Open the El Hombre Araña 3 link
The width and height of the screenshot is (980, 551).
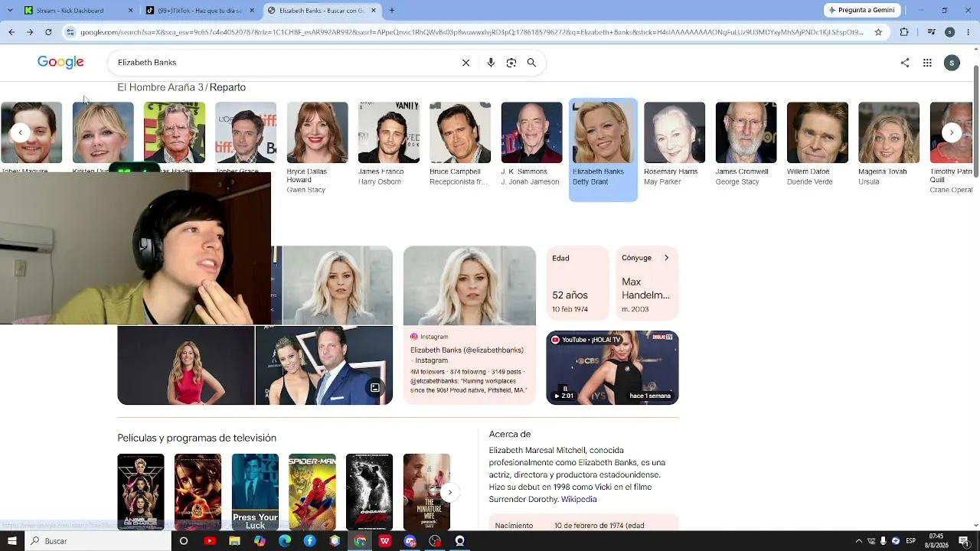tap(159, 87)
